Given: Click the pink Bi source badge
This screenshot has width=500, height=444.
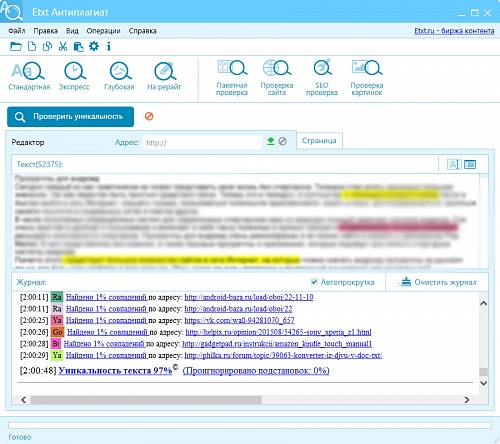Looking at the screenshot, I should 56,344.
